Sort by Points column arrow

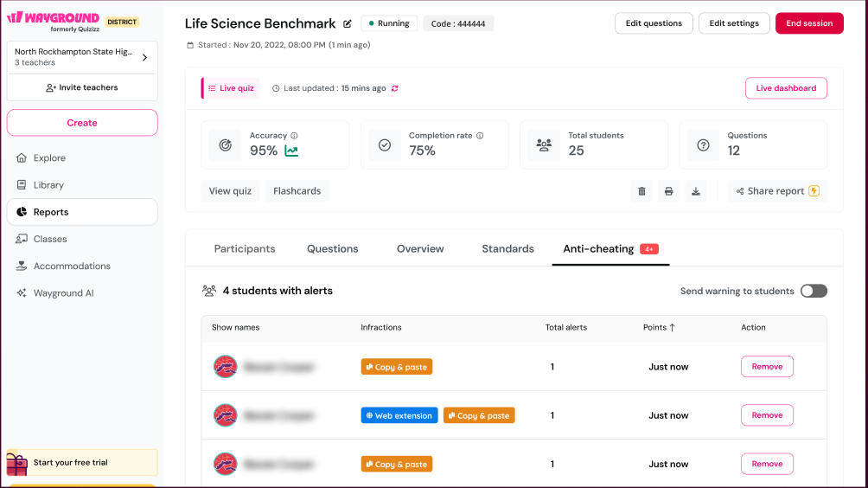[672, 328]
